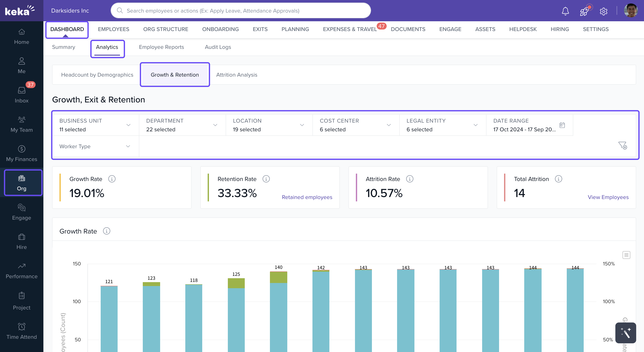Image resolution: width=644 pixels, height=352 pixels.
Task: Open the Date Range calendar picker
Action: (562, 125)
